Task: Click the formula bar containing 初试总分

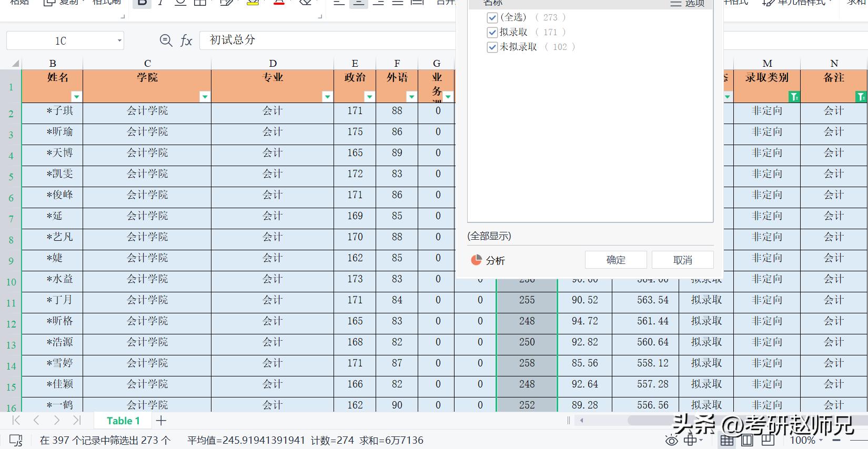Action: click(327, 40)
